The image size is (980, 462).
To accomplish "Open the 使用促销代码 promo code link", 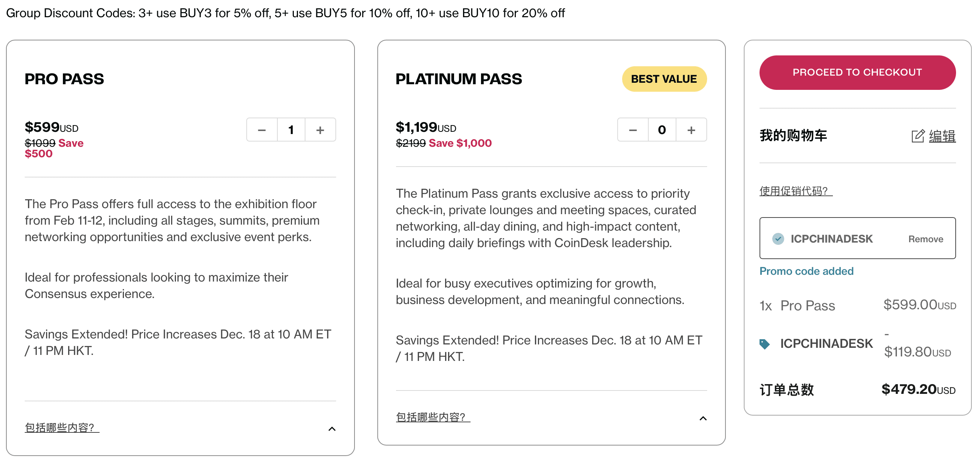I will pyautogui.click(x=795, y=191).
